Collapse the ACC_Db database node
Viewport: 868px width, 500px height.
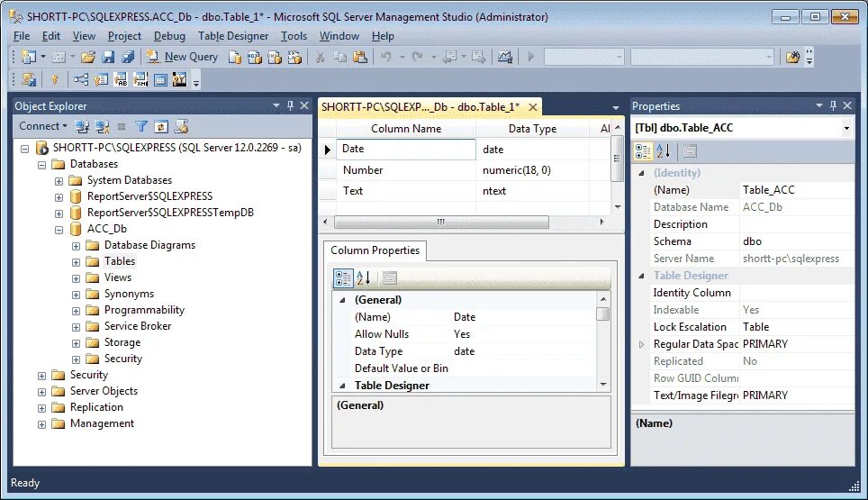tap(59, 229)
